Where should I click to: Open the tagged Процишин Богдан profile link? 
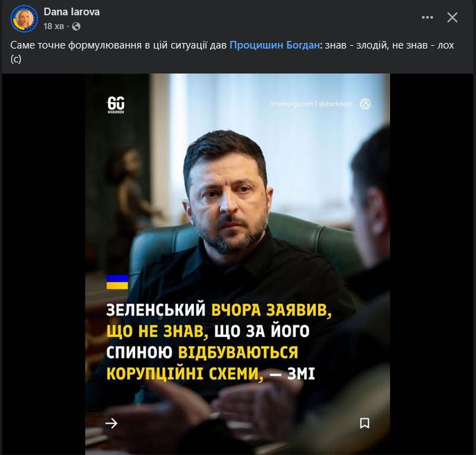click(274, 45)
